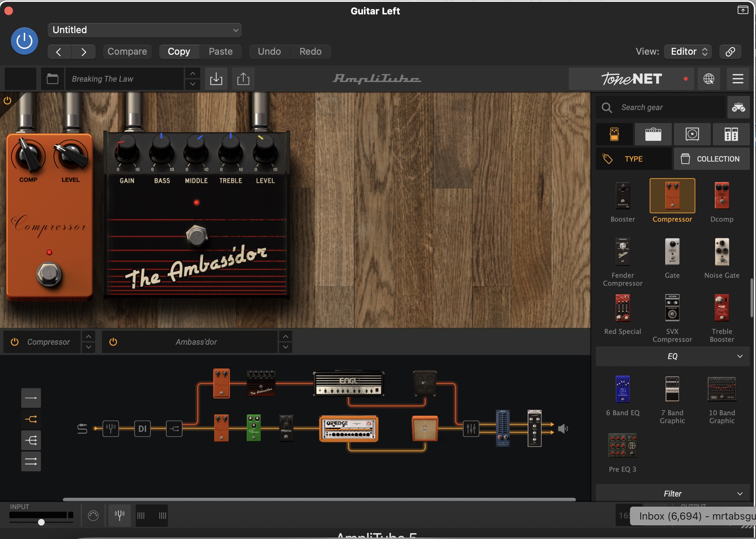Collapse the EQ category section
Image resolution: width=756 pixels, height=539 pixels.
672,356
